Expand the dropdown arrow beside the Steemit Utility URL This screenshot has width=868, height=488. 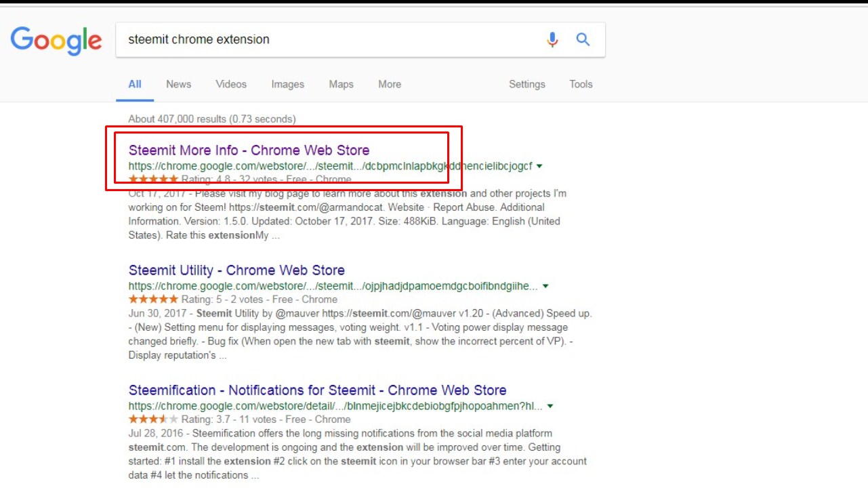tap(546, 286)
